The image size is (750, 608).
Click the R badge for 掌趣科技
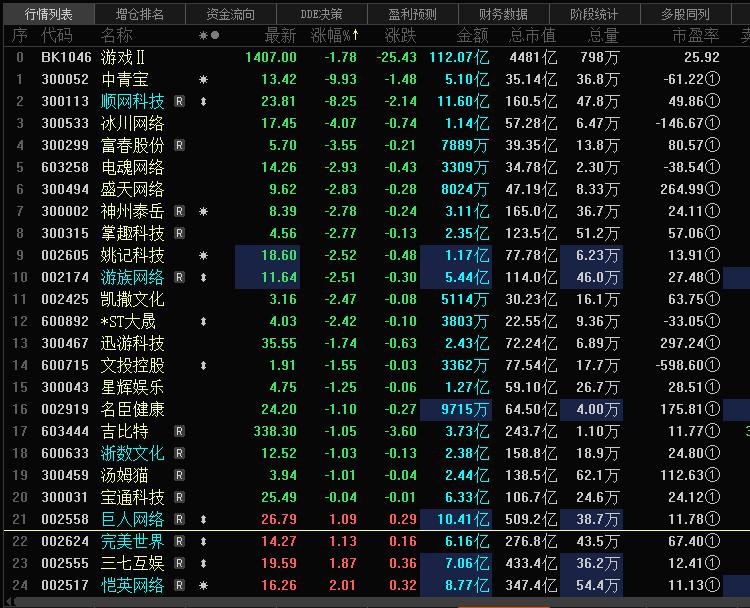click(x=179, y=233)
